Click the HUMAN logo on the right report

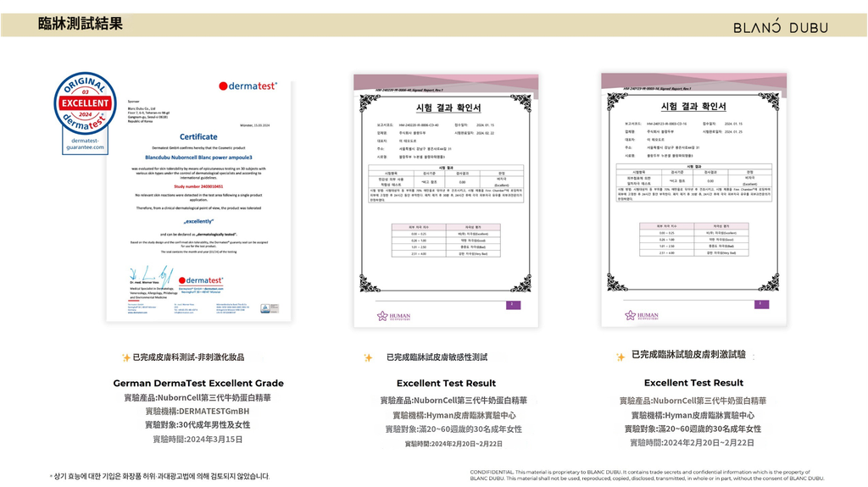tap(642, 315)
